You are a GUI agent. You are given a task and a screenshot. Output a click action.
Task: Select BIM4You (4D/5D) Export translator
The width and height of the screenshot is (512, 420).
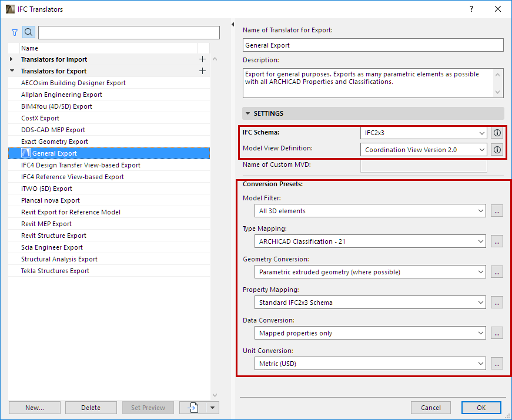tap(109, 106)
